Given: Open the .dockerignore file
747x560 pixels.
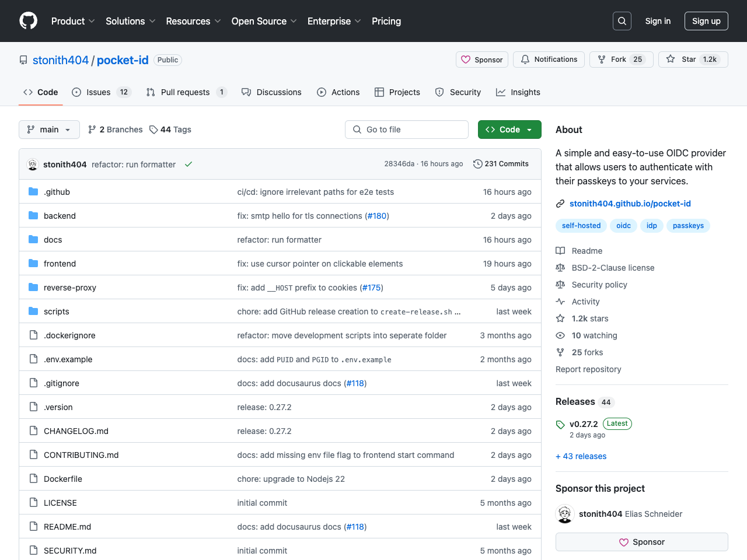Looking at the screenshot, I should (69, 335).
